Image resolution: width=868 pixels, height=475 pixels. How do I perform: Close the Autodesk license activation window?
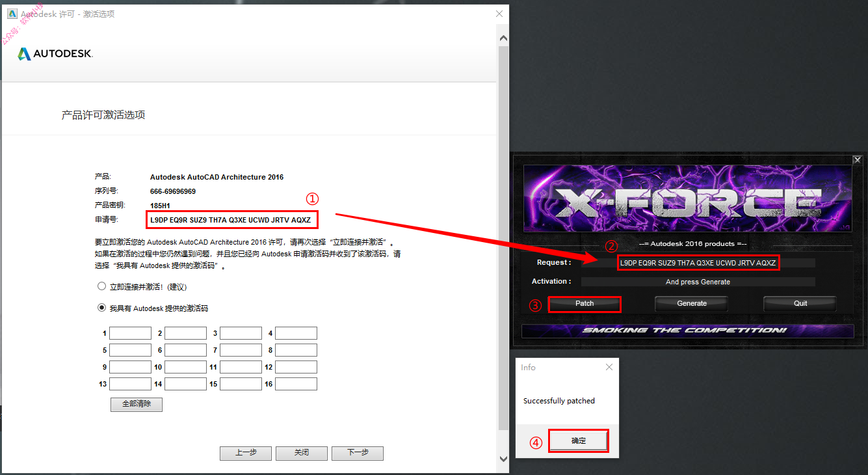point(499,14)
